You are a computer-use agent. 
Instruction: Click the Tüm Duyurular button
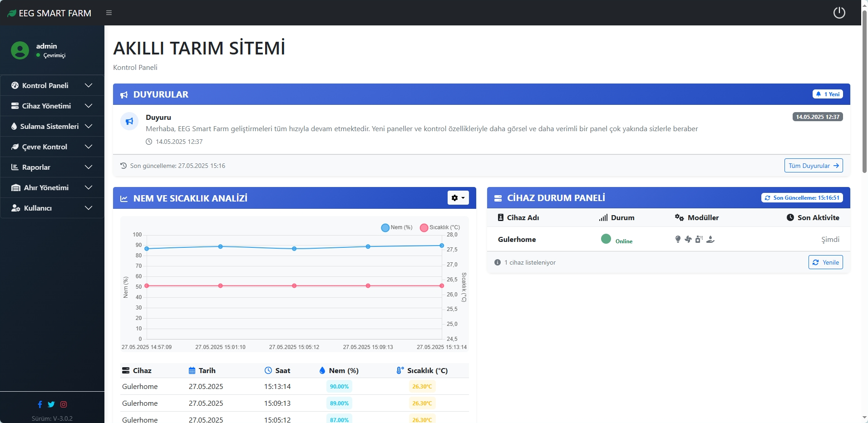tap(814, 166)
